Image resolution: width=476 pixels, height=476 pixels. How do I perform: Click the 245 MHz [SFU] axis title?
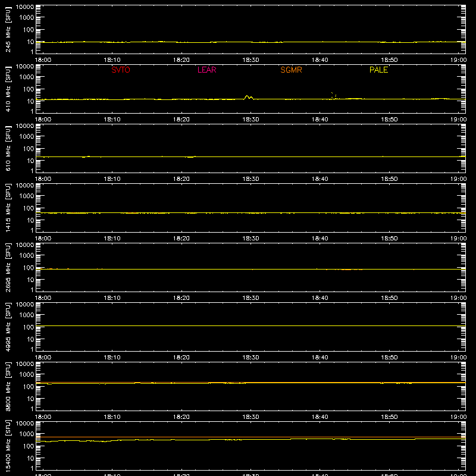(8, 29)
